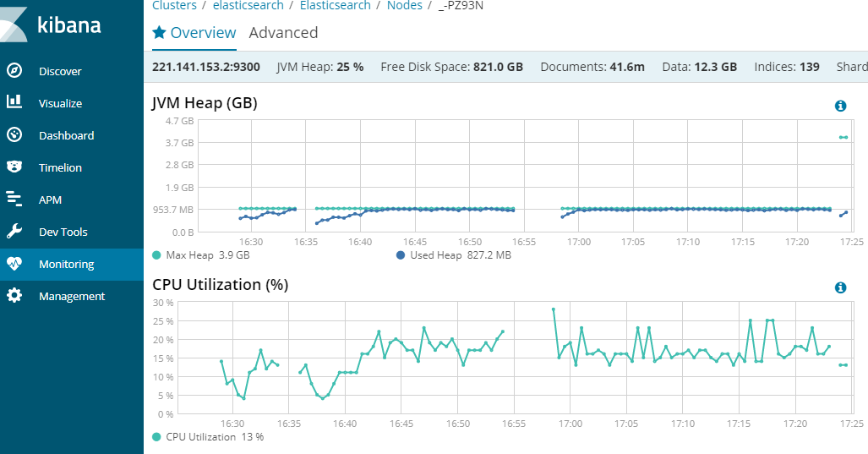Click the Monitoring heartbeat icon

point(14,264)
